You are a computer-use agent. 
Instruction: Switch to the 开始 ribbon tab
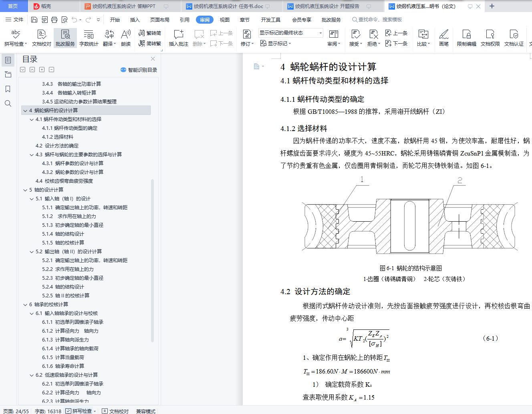[x=115, y=20]
